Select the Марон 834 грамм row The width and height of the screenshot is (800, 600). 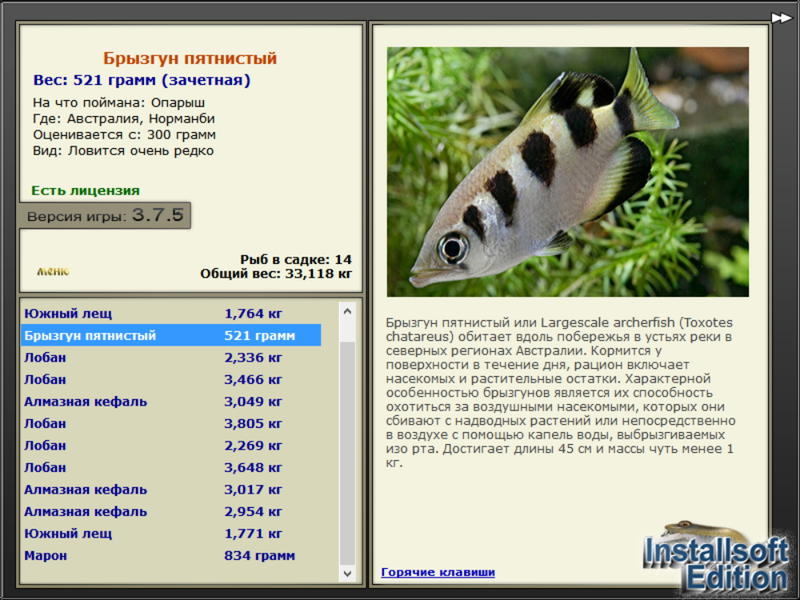pos(171,555)
